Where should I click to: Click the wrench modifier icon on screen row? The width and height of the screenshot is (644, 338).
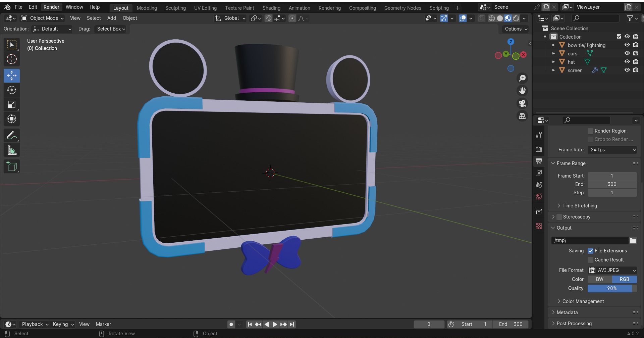(x=595, y=70)
